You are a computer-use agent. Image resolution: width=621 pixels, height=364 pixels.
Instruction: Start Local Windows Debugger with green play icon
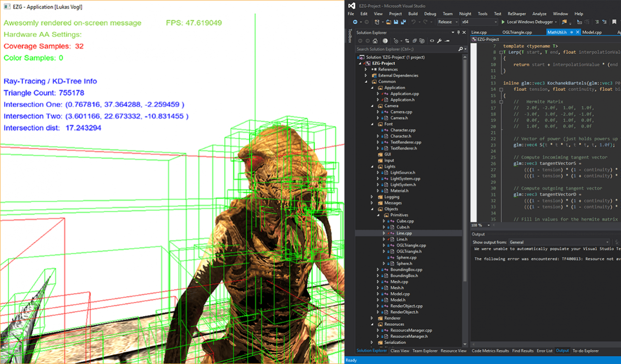(x=503, y=22)
